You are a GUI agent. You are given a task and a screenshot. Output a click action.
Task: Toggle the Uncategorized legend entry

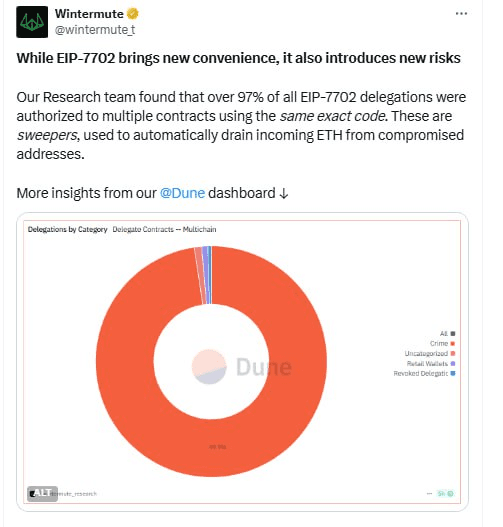point(430,353)
